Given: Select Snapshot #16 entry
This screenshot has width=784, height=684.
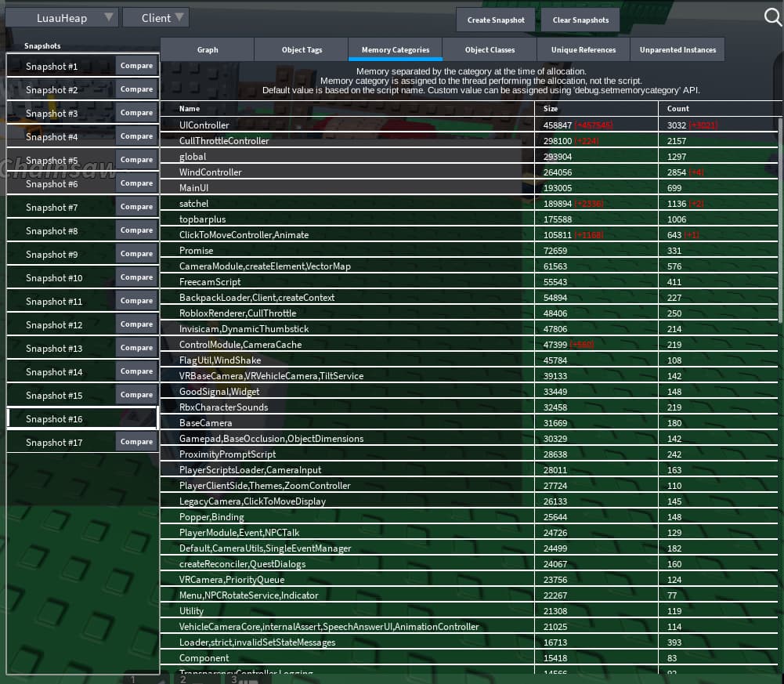Looking at the screenshot, I should pyautogui.click(x=82, y=419).
